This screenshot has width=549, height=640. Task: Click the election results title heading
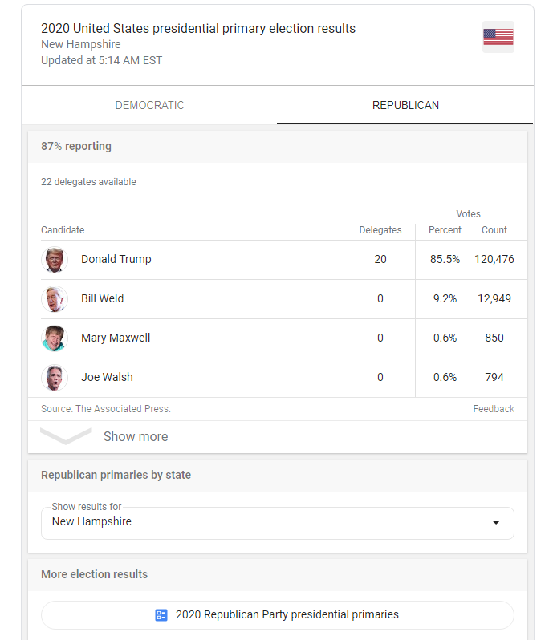coord(198,28)
